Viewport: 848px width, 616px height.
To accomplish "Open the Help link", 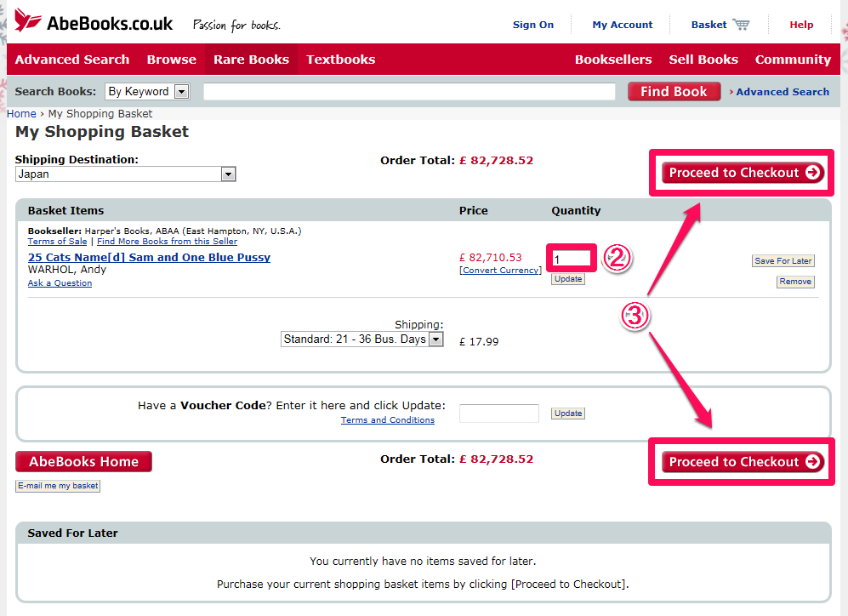I will pyautogui.click(x=801, y=25).
